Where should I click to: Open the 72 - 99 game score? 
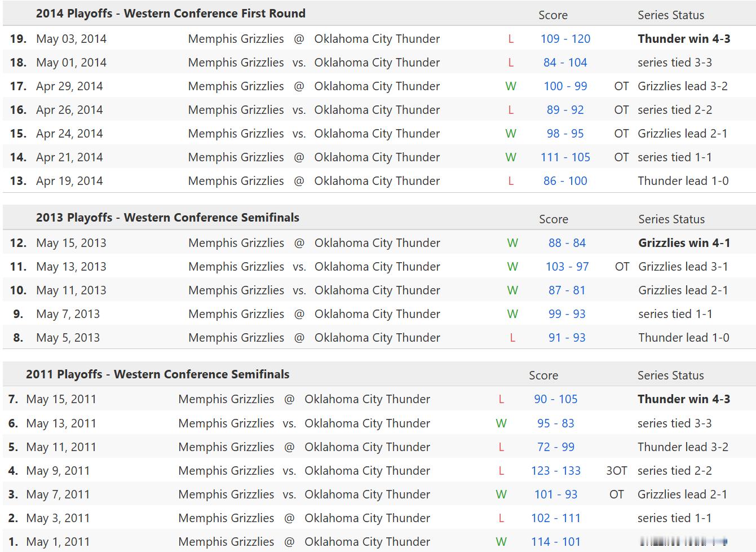555,447
